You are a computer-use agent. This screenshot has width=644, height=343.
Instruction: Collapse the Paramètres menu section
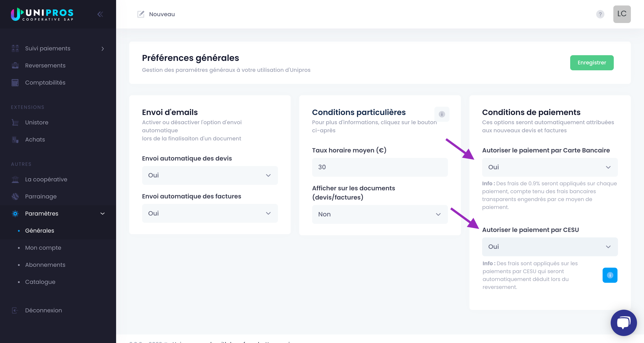pyautogui.click(x=58, y=214)
